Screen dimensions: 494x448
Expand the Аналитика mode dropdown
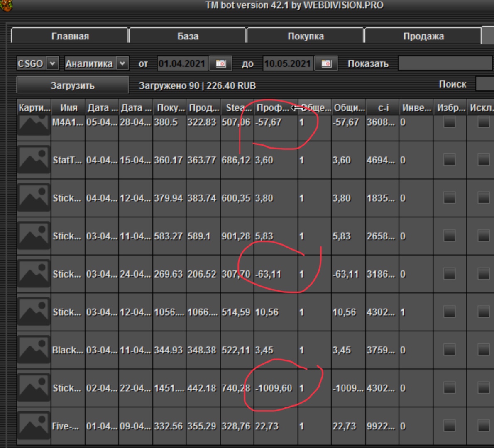click(122, 63)
